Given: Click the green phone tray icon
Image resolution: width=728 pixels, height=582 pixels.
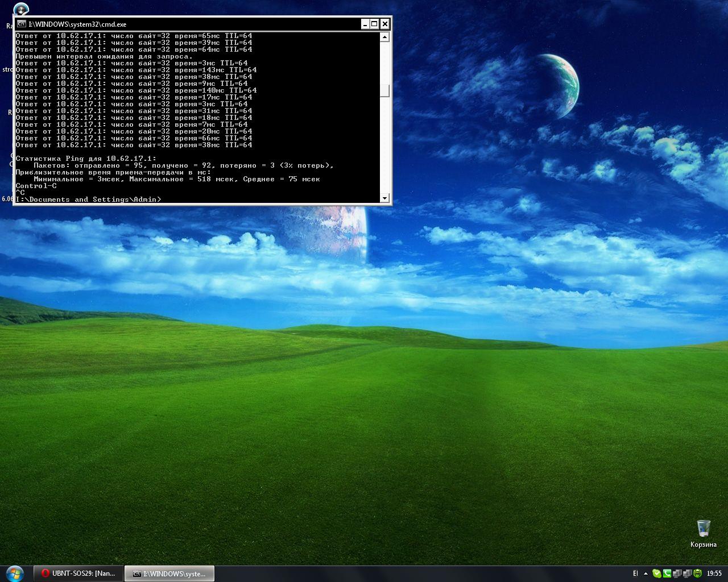Looking at the screenshot, I should pos(667,573).
